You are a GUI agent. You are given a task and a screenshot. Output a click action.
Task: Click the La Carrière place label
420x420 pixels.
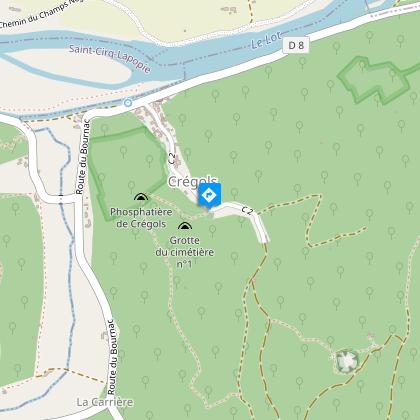click(105, 402)
